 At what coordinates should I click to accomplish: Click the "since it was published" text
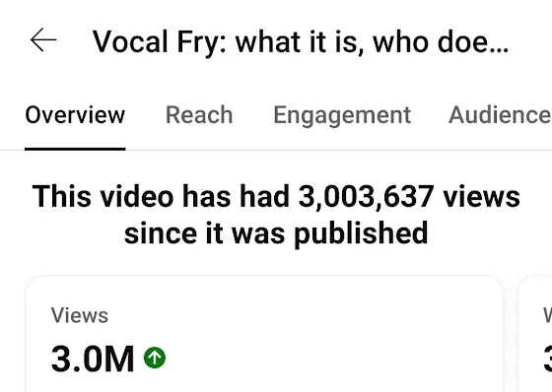tap(276, 233)
